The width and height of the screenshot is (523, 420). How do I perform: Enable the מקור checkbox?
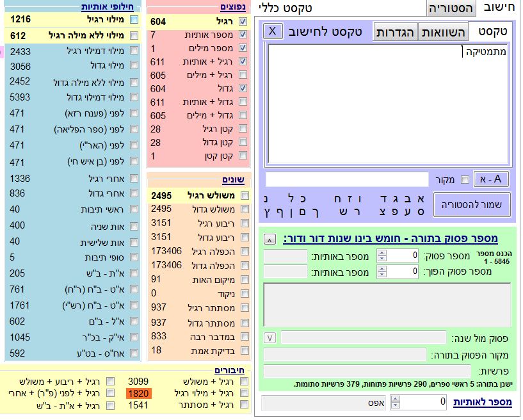(464, 180)
